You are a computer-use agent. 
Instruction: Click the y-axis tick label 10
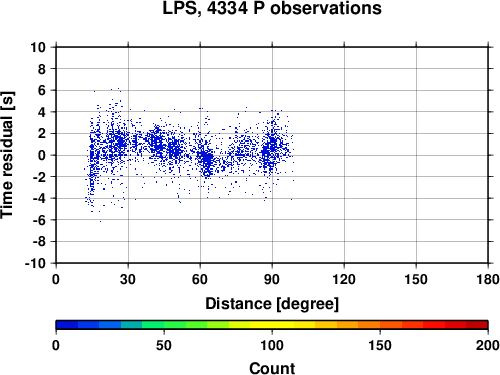coord(38,47)
